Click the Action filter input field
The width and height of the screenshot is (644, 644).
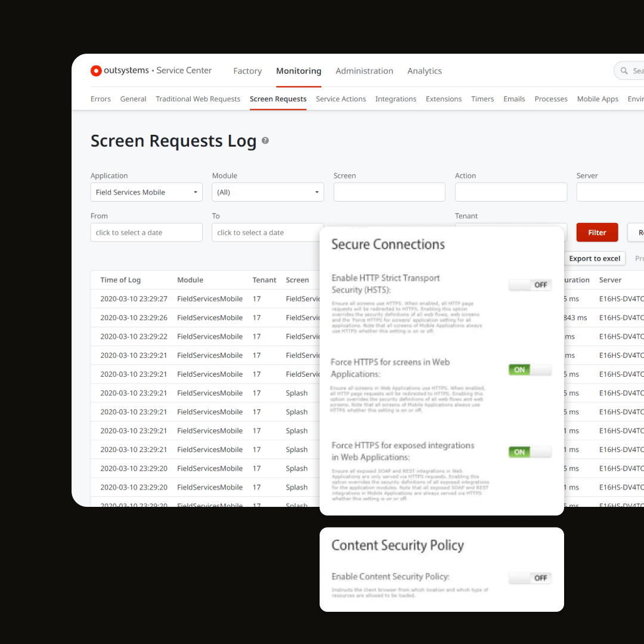coord(511,192)
